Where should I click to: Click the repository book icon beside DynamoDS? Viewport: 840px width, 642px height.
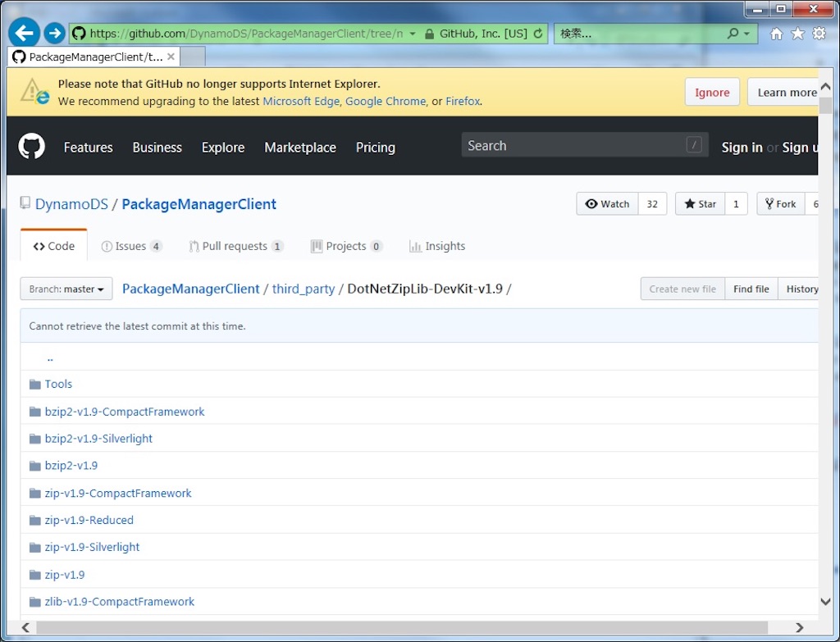tap(25, 203)
